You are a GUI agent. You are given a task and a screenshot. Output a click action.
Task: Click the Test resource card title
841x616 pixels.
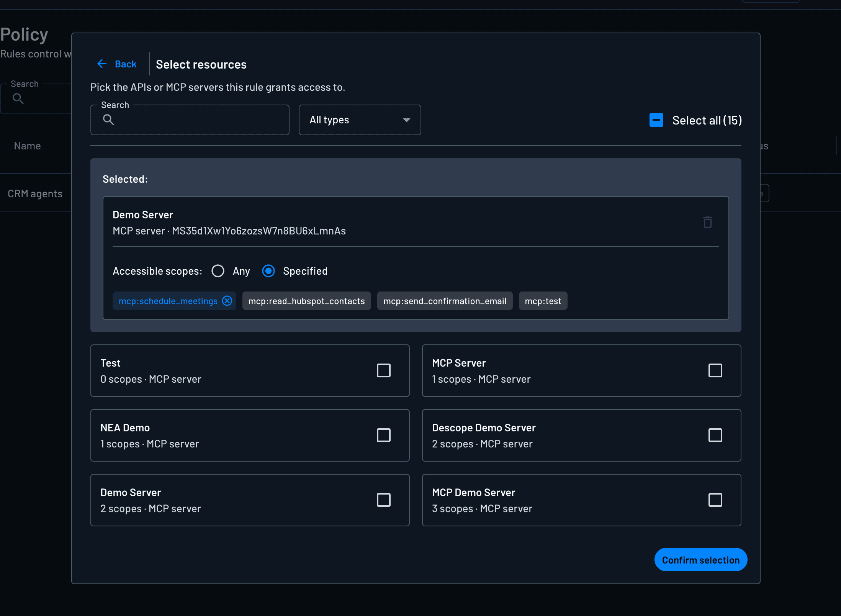click(110, 363)
